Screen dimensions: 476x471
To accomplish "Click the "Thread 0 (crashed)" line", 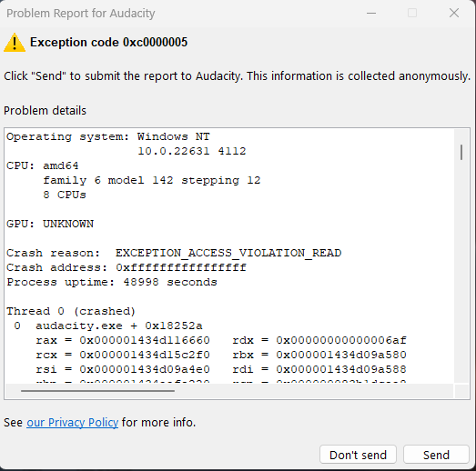I will [x=71, y=311].
